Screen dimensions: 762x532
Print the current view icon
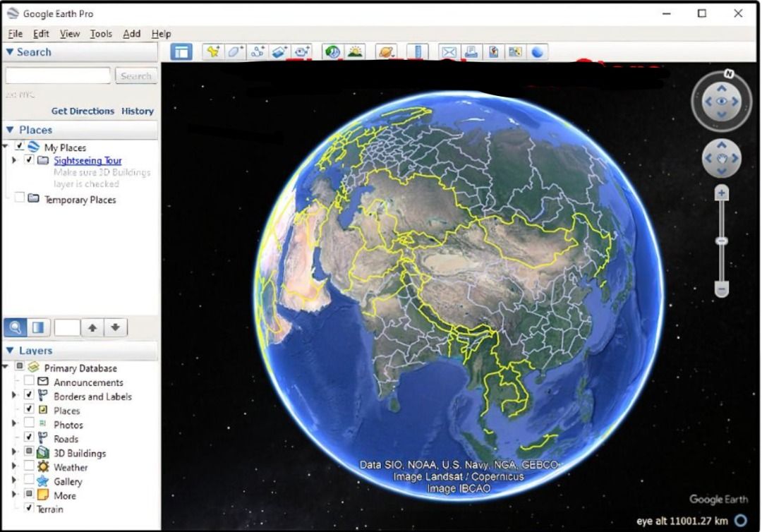pyautogui.click(x=471, y=52)
